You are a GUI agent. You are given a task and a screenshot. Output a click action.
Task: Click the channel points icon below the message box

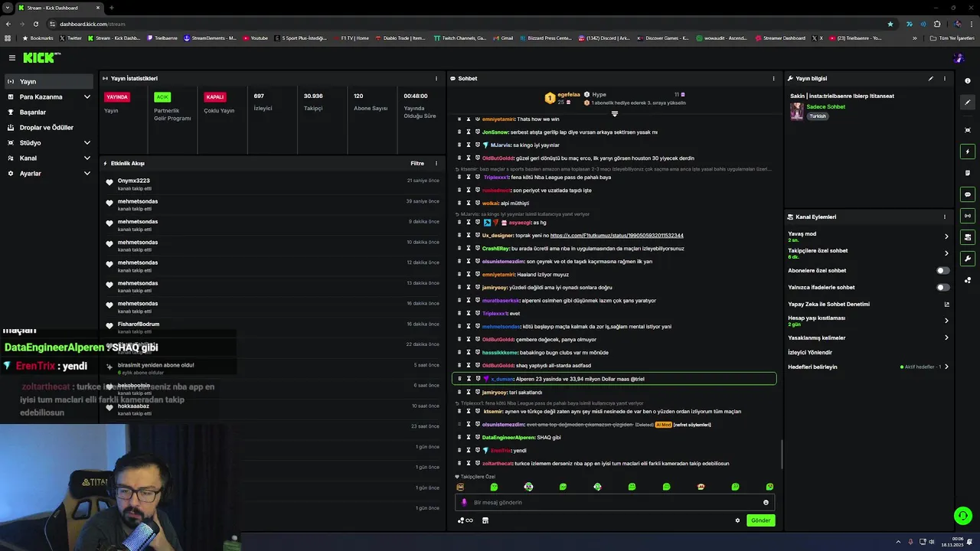pyautogui.click(x=465, y=520)
